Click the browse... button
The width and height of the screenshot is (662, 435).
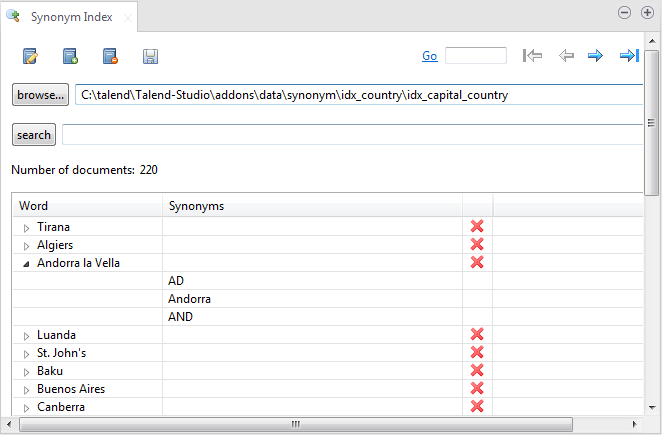(x=40, y=96)
